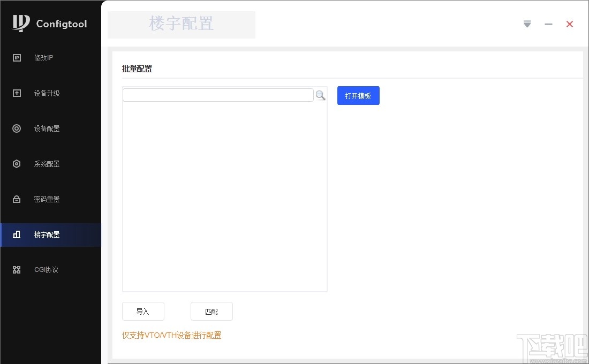Select the 批量配置 section heading
Viewport: 589px width, 364px height.
[x=138, y=69]
